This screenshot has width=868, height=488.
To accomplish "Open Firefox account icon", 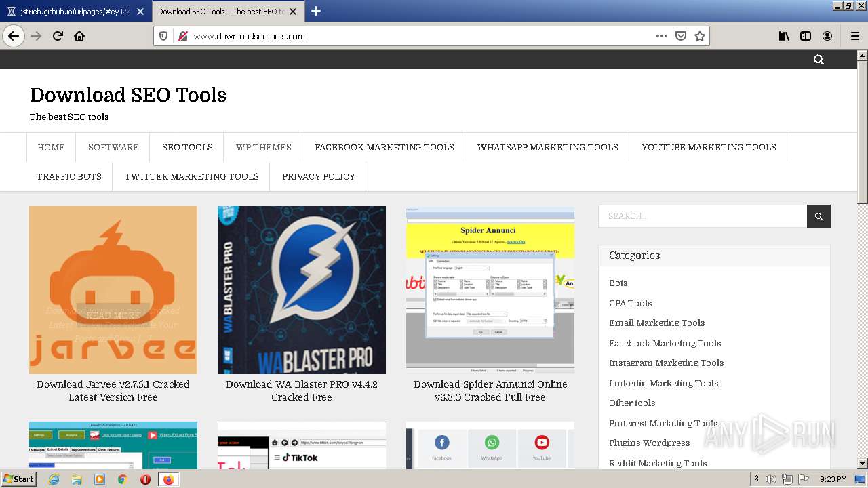I will pyautogui.click(x=827, y=36).
